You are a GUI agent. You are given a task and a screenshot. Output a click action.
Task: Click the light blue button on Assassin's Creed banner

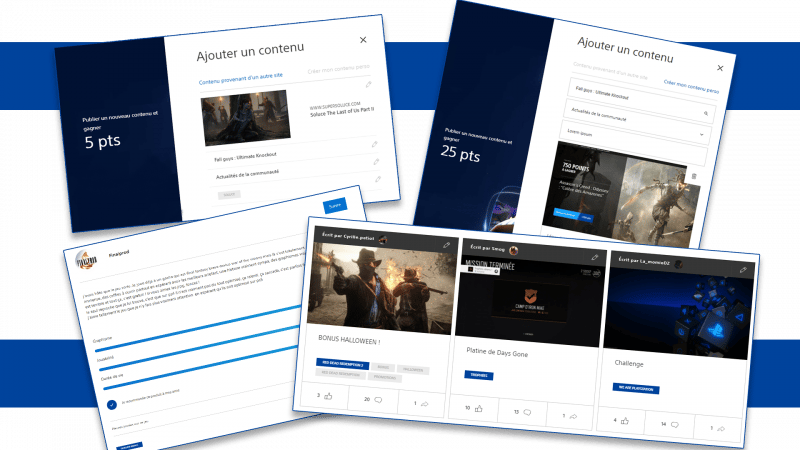click(x=566, y=214)
